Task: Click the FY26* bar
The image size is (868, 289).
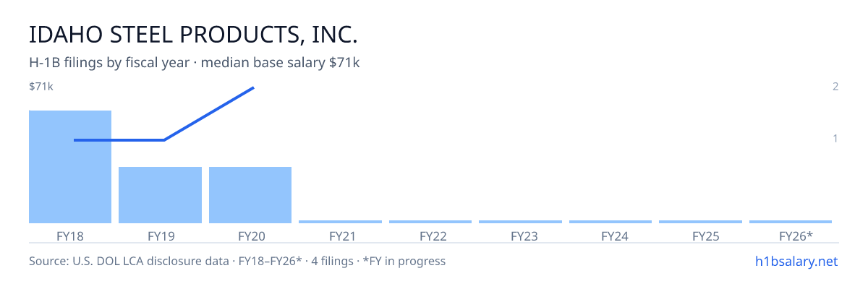Action: [791, 222]
